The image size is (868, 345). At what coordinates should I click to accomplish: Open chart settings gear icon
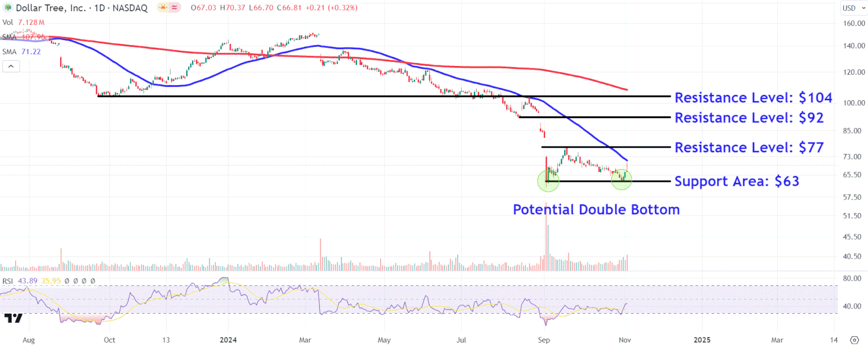(x=854, y=339)
